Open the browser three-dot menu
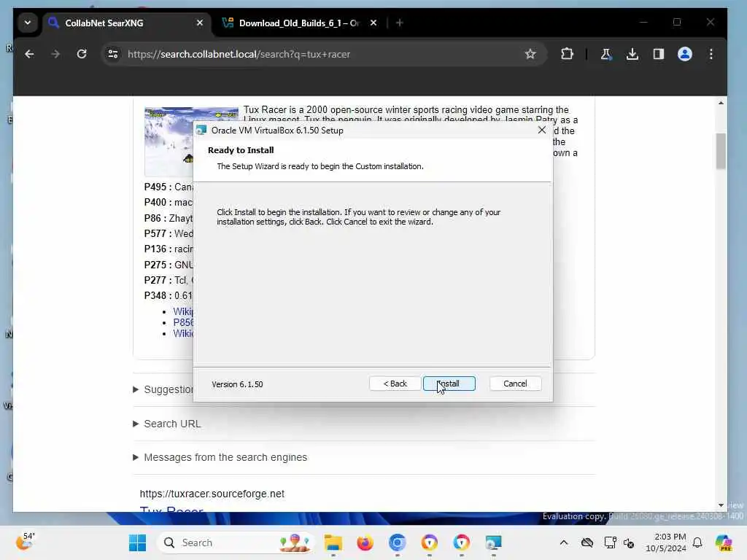 pos(711,54)
